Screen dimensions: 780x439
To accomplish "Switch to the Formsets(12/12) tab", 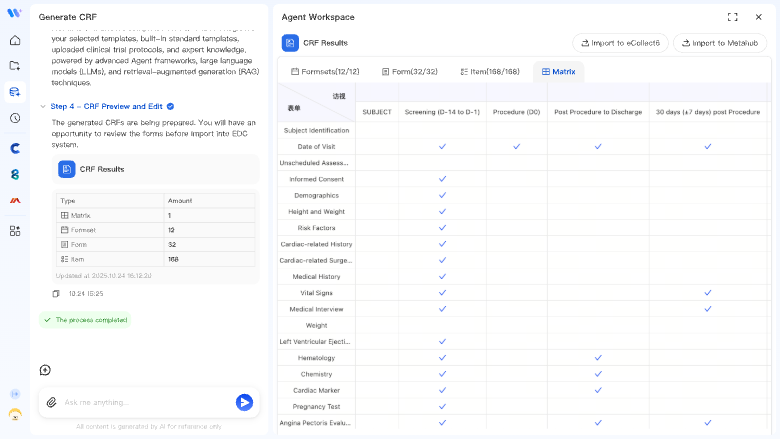I will 323,72.
